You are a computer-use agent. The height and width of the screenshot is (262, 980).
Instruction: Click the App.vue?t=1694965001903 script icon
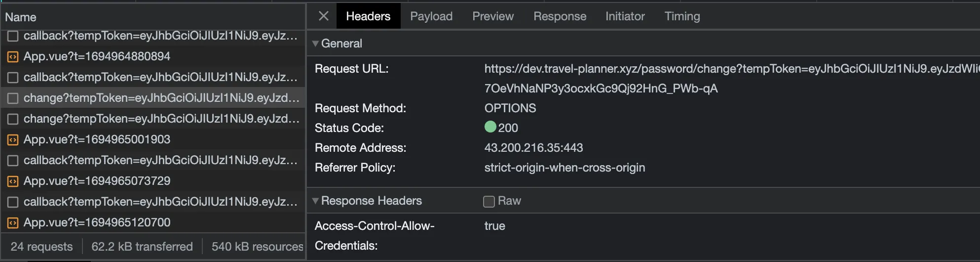13,140
